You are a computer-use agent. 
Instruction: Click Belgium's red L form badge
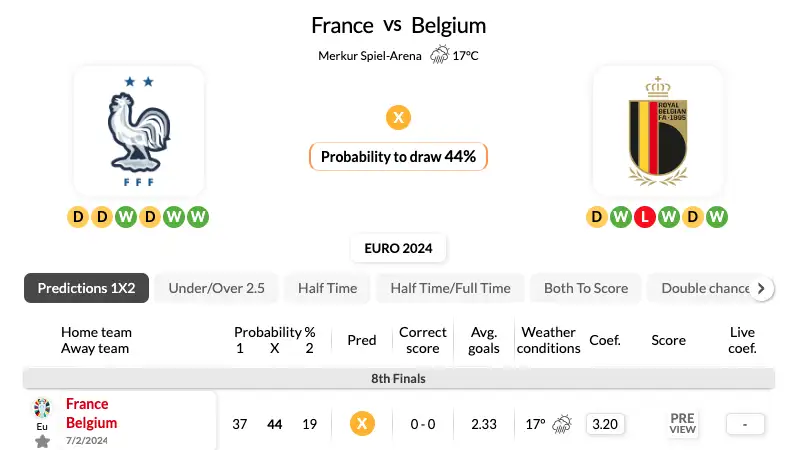click(644, 217)
